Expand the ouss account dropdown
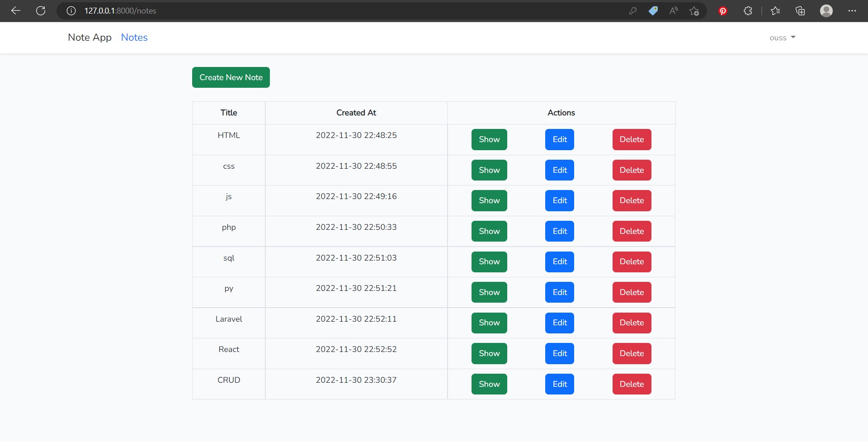 coord(782,38)
